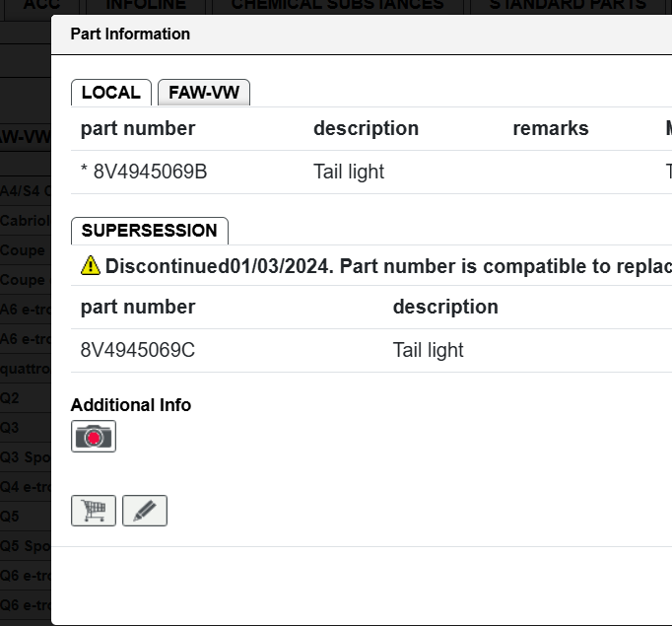Open CHEMICAL SUBSTANCES tab in background window

pos(338,5)
